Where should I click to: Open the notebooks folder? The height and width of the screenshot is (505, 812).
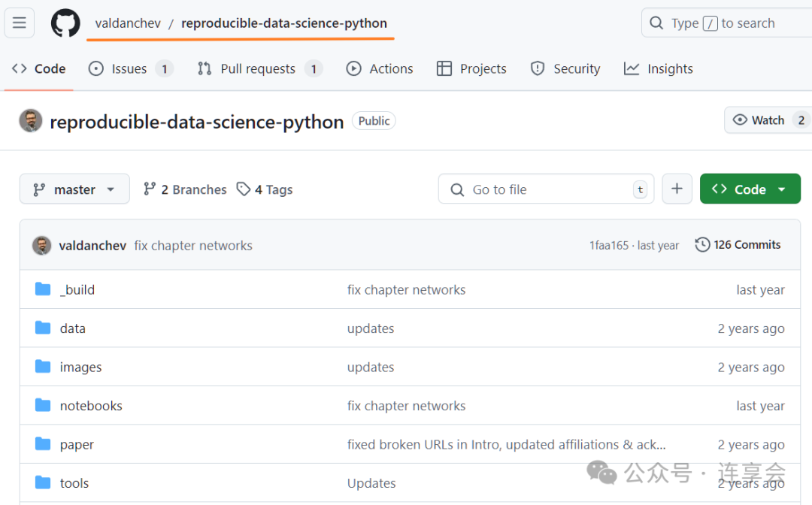(x=91, y=406)
